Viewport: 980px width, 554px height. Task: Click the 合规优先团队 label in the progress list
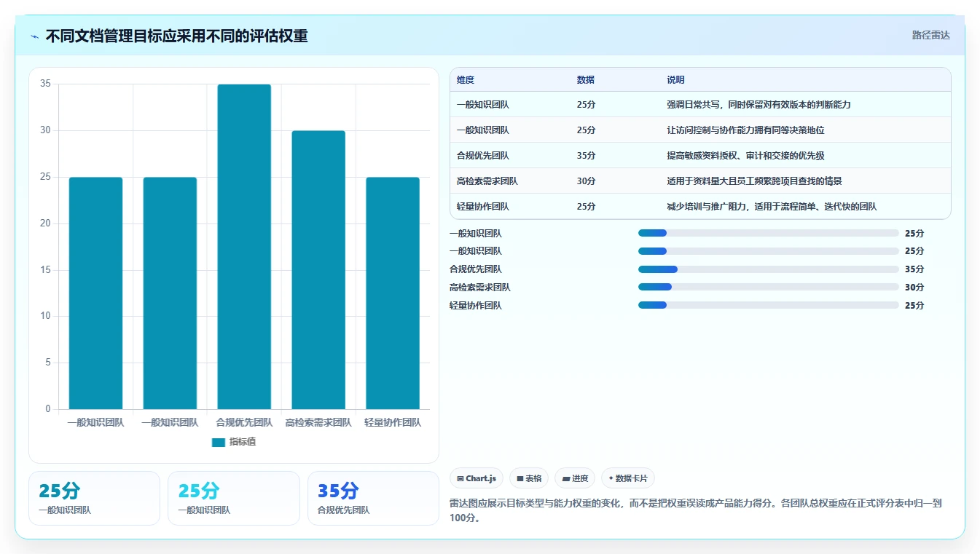(x=476, y=269)
